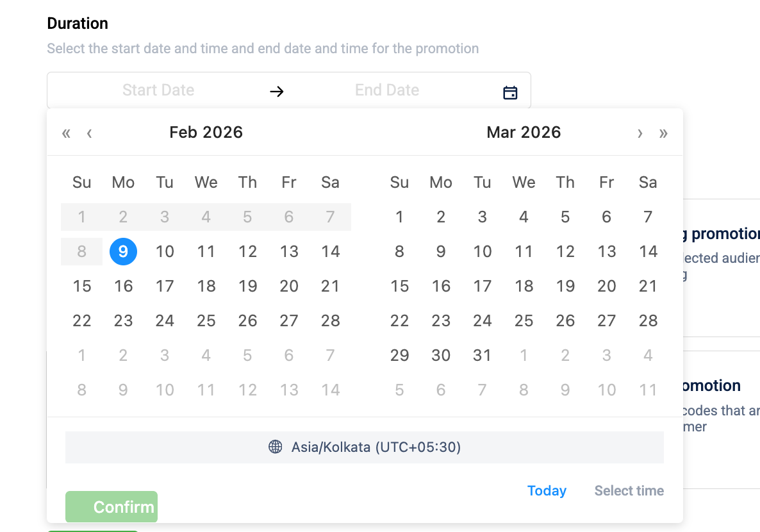
Task: Open the Mar 2026 month-year selector
Action: [x=524, y=133]
